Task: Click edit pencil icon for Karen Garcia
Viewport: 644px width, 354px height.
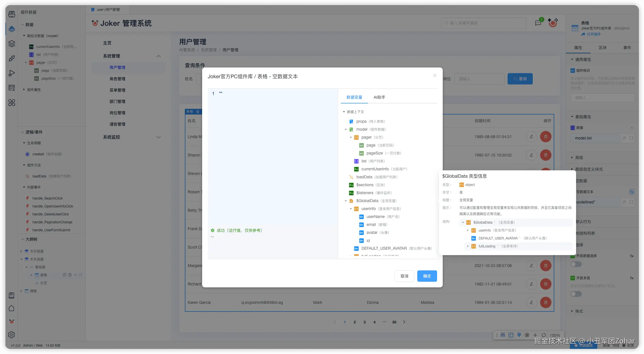Action: coord(531,302)
